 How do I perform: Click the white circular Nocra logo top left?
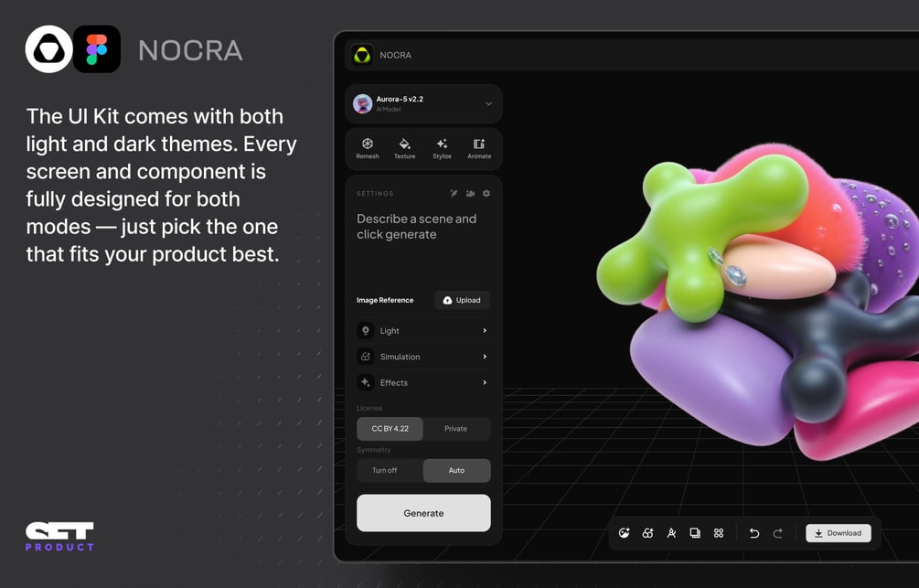tap(49, 49)
